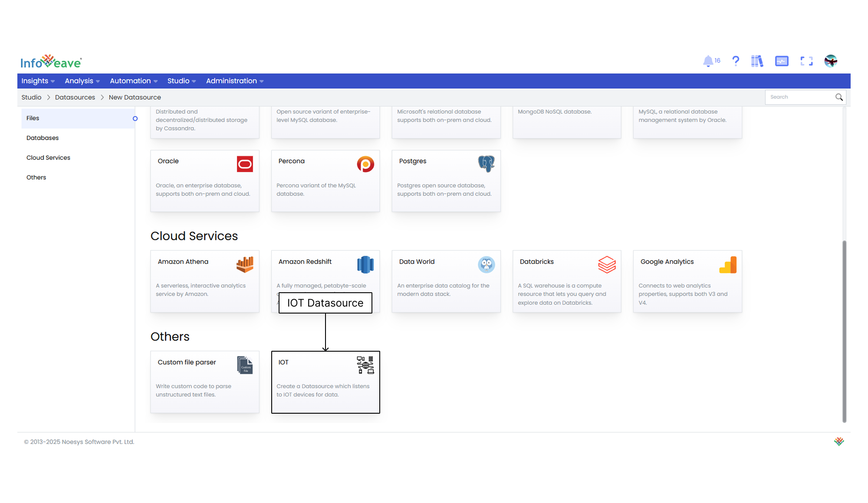The image size is (868, 503).
Task: Open the user profile avatar
Action: pyautogui.click(x=831, y=61)
